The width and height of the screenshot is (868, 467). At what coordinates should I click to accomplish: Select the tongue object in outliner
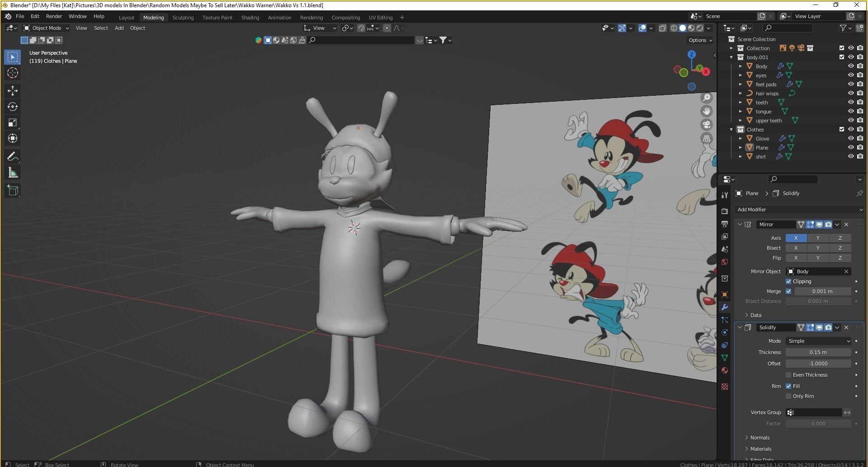pos(763,112)
